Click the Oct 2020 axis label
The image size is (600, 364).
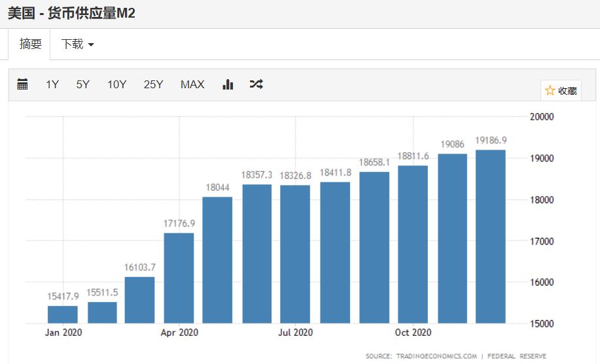414,333
